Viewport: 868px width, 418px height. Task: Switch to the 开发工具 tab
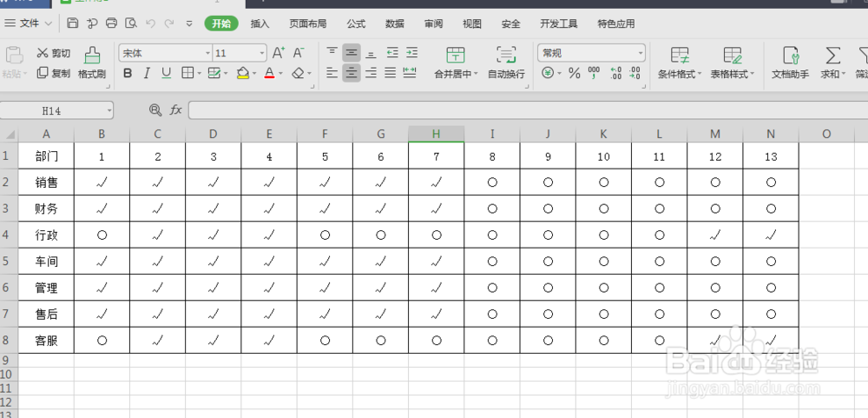[558, 23]
